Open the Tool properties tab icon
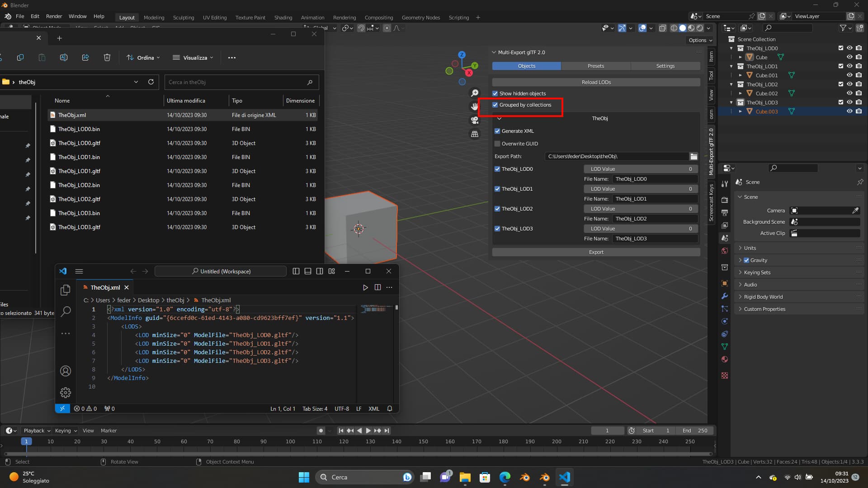 coord(725,184)
